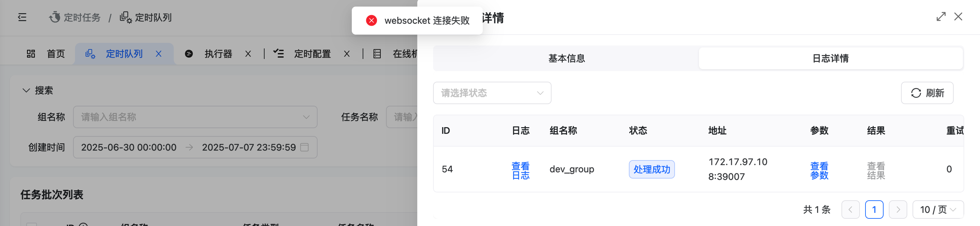Dismiss the websocket error icon
980x226 pixels.
point(371,20)
